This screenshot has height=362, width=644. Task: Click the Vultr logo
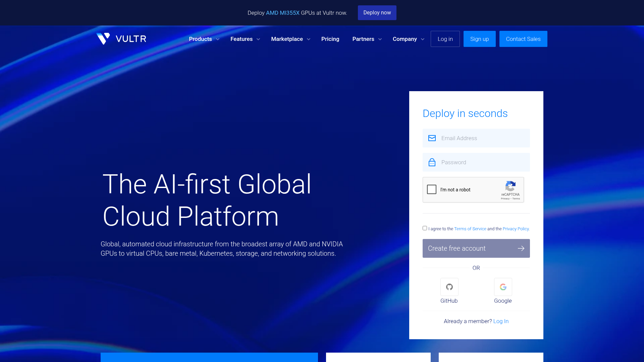pyautogui.click(x=121, y=39)
